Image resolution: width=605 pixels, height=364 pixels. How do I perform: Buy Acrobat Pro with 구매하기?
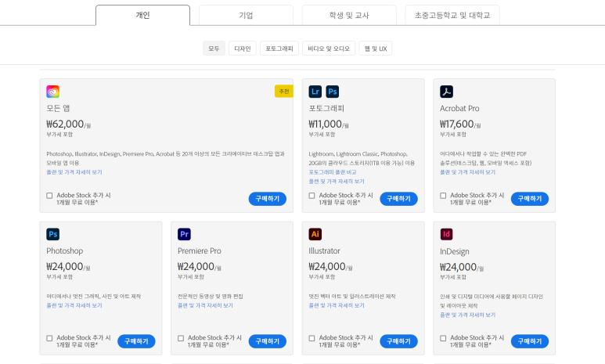pos(530,199)
